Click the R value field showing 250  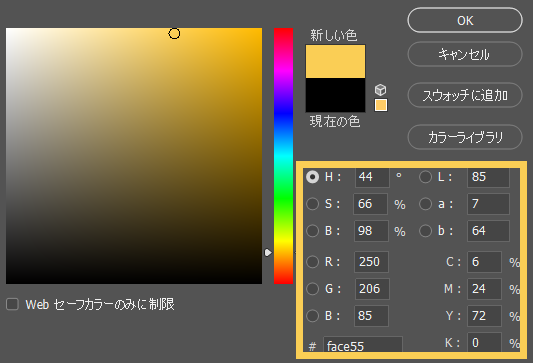tap(371, 262)
